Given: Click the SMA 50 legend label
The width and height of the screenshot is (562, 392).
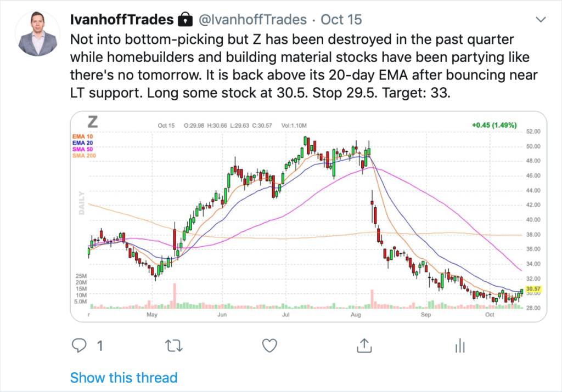Looking at the screenshot, I should click(x=82, y=149).
